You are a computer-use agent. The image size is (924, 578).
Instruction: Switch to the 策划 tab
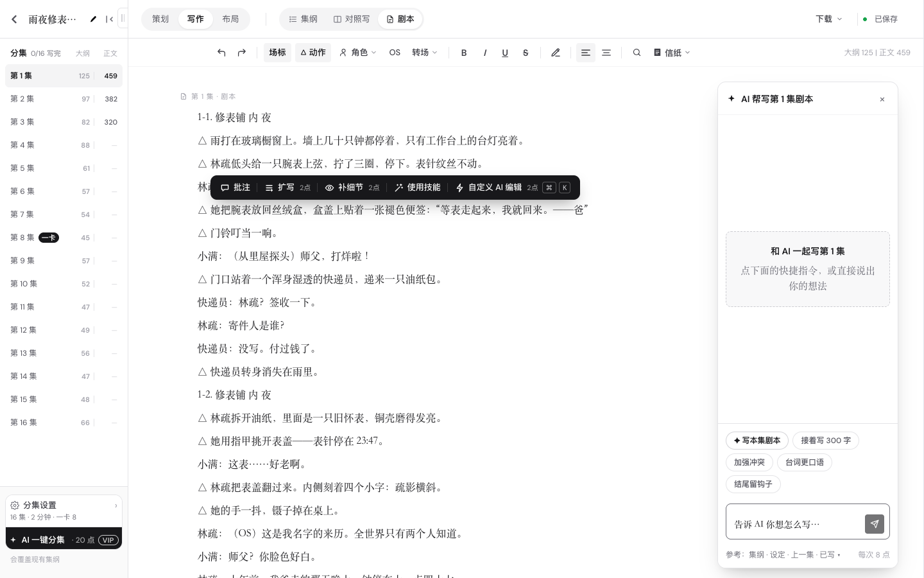tap(160, 19)
